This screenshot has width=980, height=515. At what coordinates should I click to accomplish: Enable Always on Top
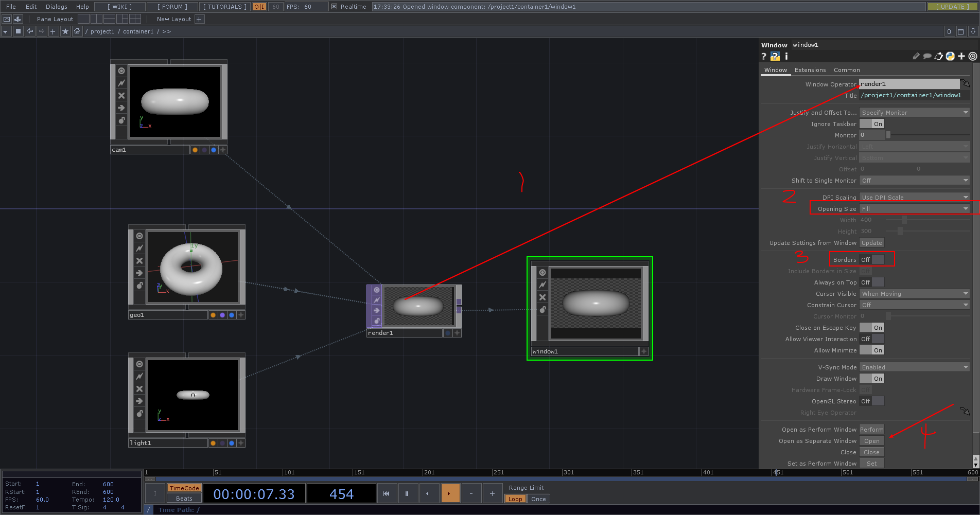pyautogui.click(x=871, y=282)
